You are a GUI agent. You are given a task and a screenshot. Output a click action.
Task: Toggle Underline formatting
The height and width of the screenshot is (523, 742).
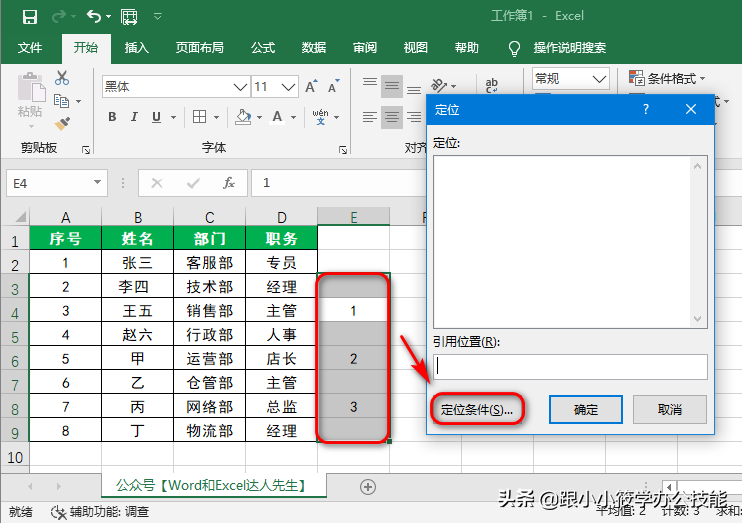point(157,116)
